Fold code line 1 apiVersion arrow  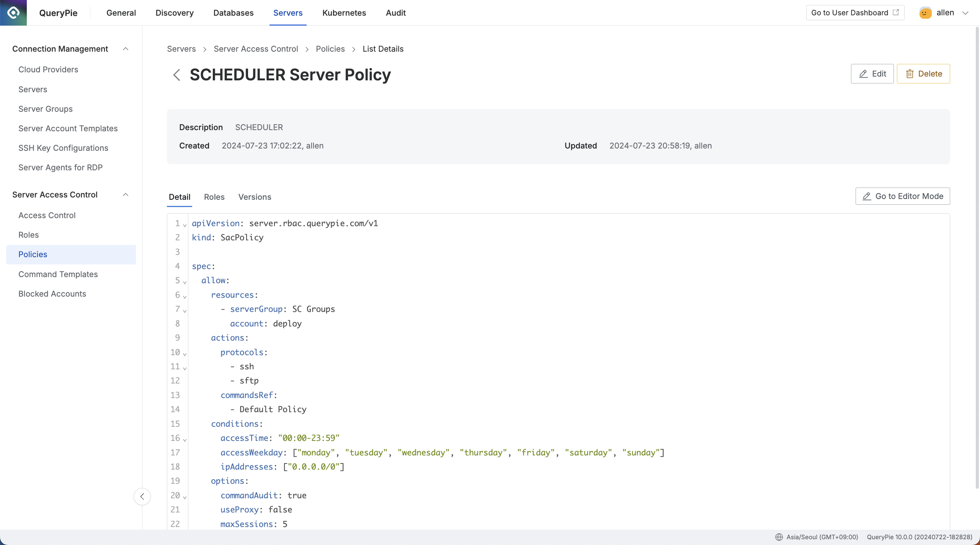point(185,225)
